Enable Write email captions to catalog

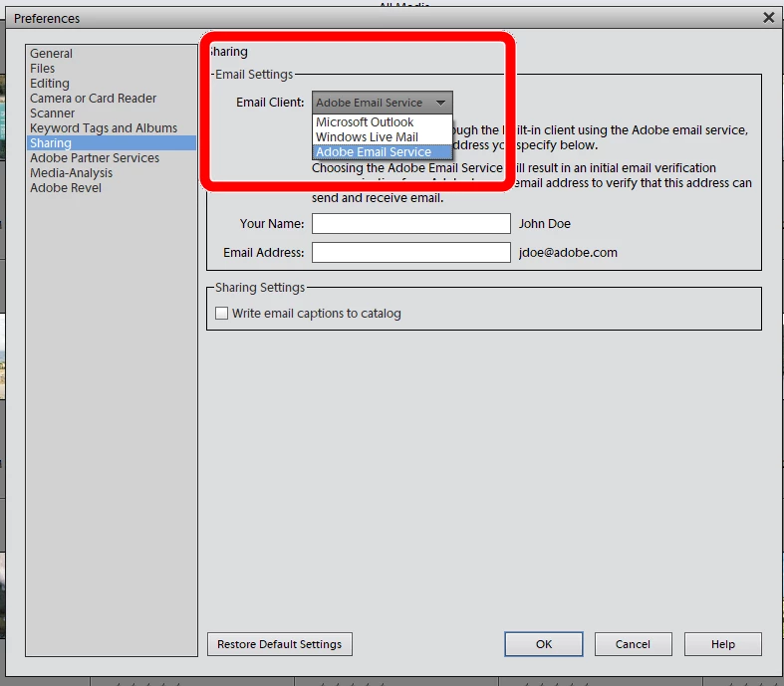click(221, 314)
